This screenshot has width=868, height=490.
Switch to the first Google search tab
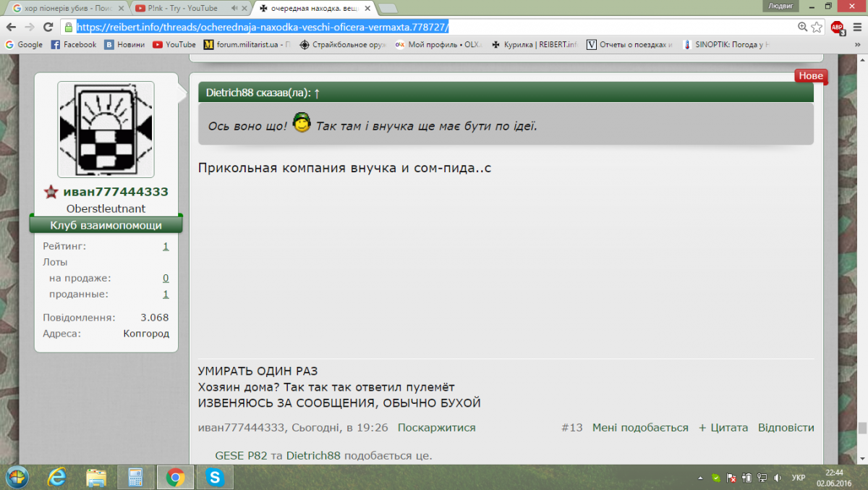tap(65, 8)
